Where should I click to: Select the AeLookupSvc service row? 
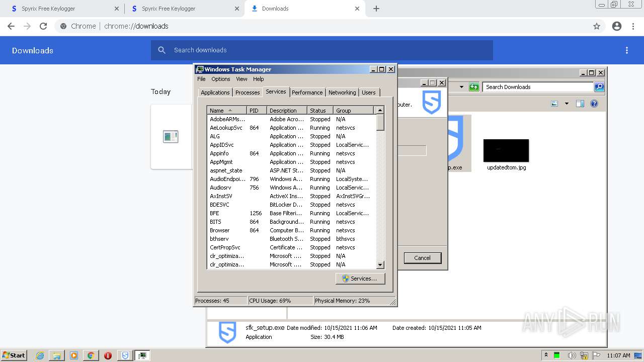pos(291,128)
